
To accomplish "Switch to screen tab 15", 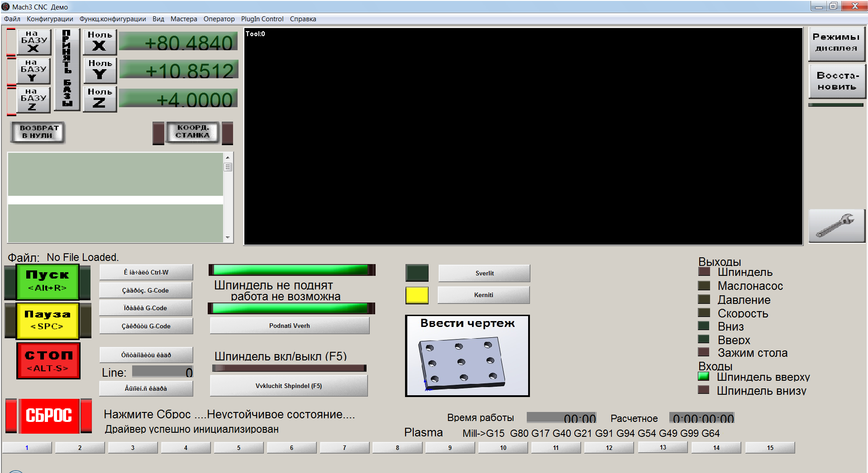I will coord(770,448).
